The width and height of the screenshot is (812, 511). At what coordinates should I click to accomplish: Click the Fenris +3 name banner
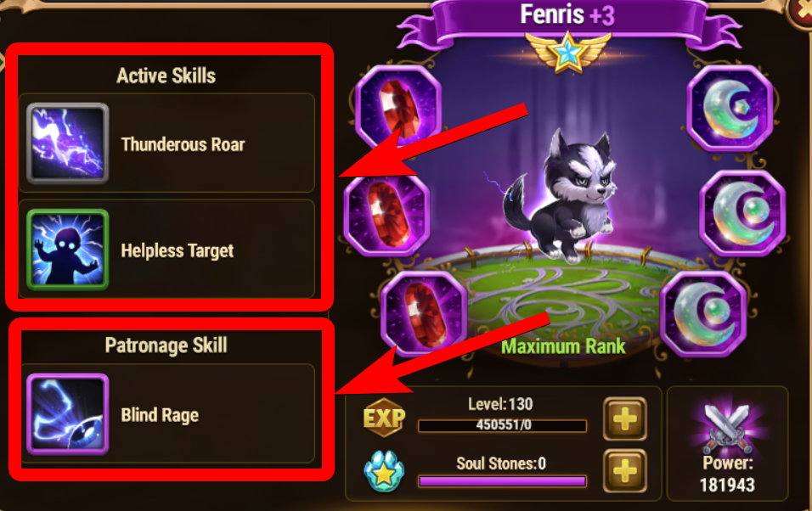pyautogui.click(x=567, y=15)
